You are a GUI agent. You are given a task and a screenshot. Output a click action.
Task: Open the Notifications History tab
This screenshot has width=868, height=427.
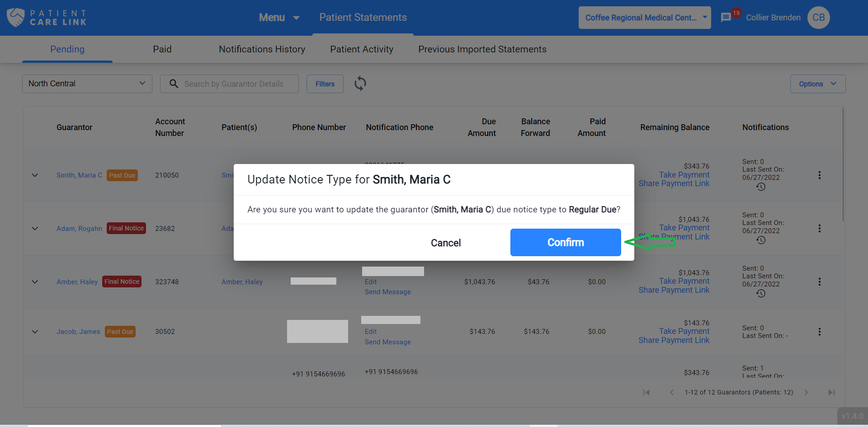coord(262,49)
